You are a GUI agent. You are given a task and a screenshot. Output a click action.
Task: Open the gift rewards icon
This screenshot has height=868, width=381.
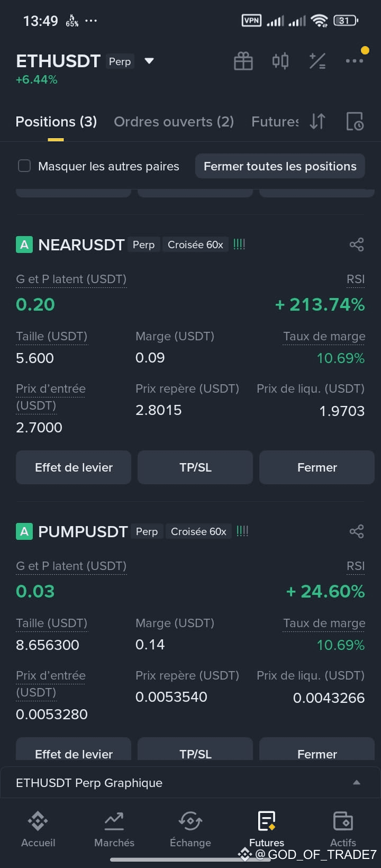coord(243,61)
